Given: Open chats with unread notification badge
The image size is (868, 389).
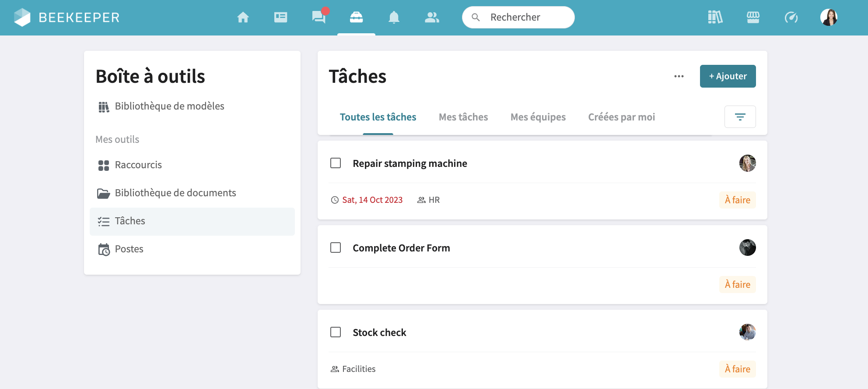Looking at the screenshot, I should pos(318,18).
